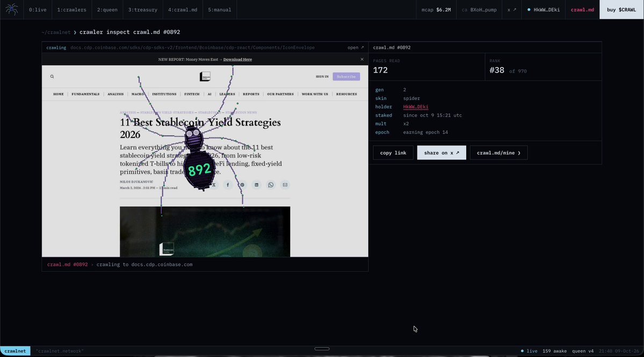Click the email share icon
Image resolution: width=644 pixels, height=357 pixels.
point(285,185)
